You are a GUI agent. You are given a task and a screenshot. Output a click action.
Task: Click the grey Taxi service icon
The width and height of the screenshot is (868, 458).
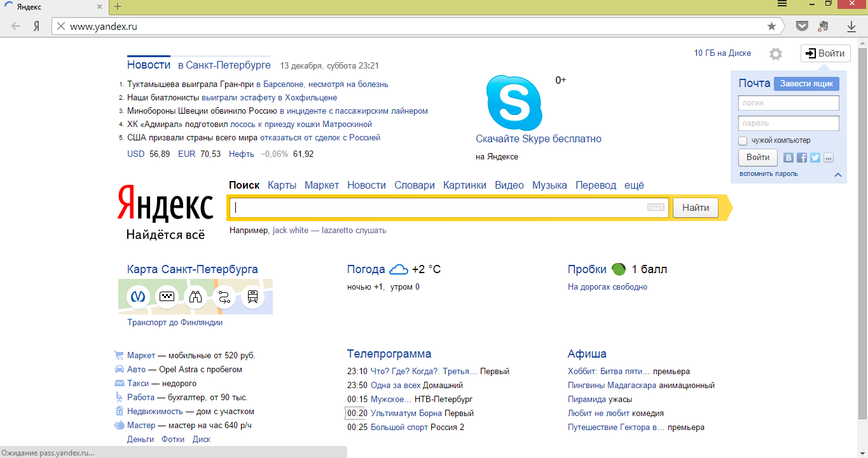pyautogui.click(x=119, y=384)
